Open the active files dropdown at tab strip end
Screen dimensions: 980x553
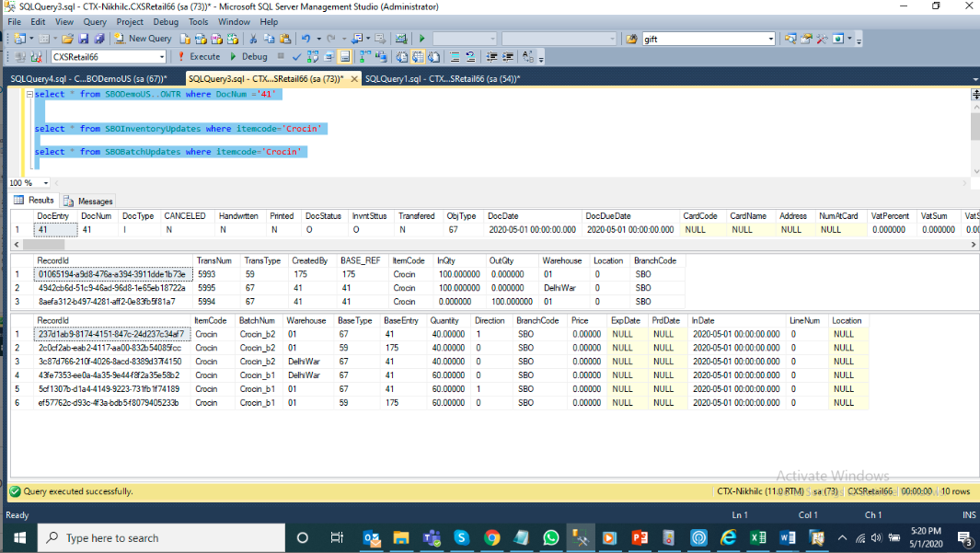(x=975, y=79)
